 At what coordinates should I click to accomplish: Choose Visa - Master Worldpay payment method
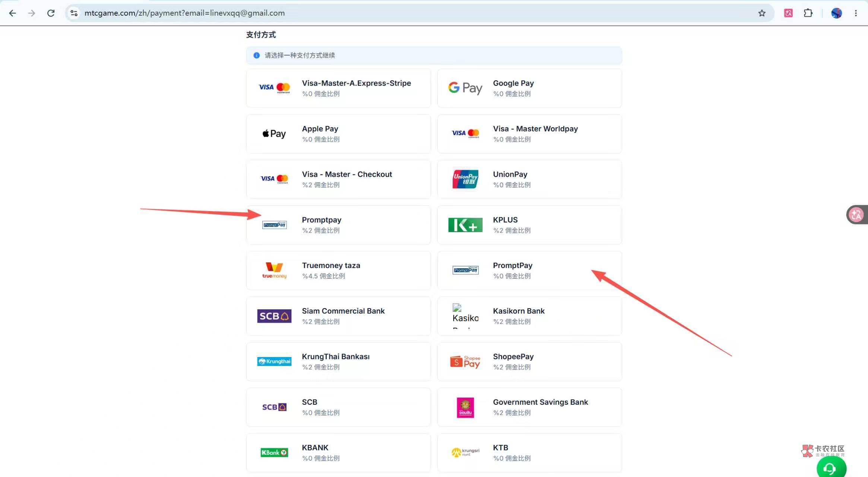tap(529, 133)
